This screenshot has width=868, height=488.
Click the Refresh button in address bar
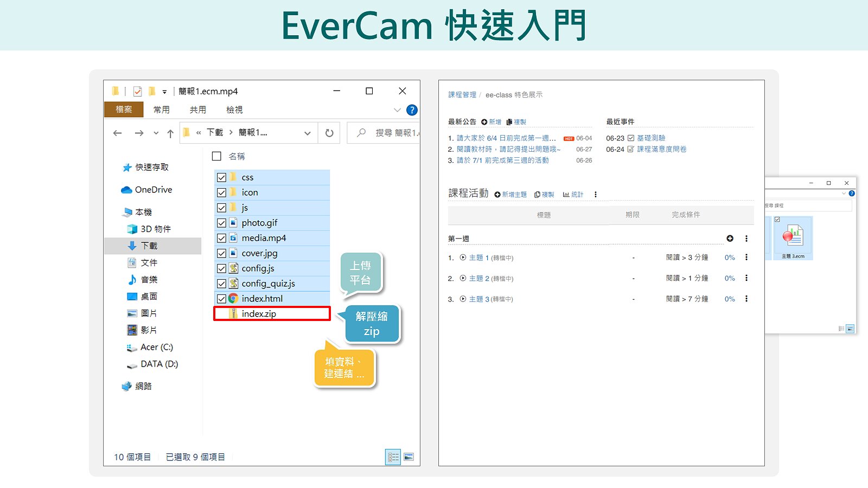tap(329, 133)
